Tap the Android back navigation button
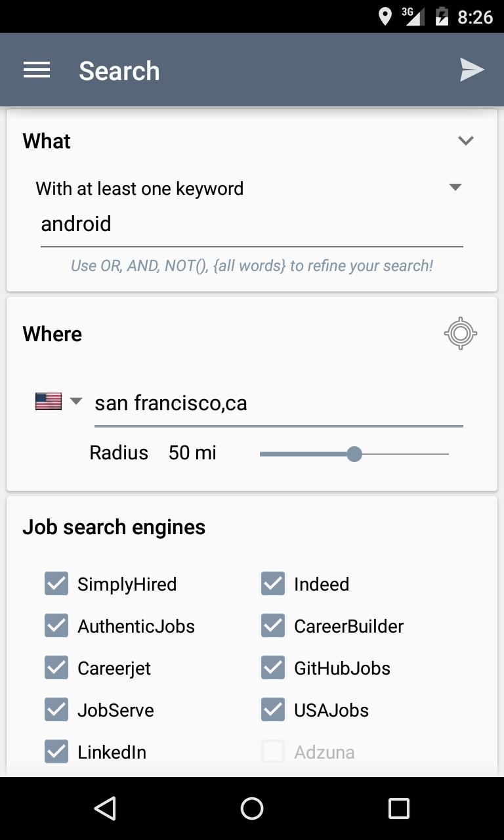 [x=104, y=808]
